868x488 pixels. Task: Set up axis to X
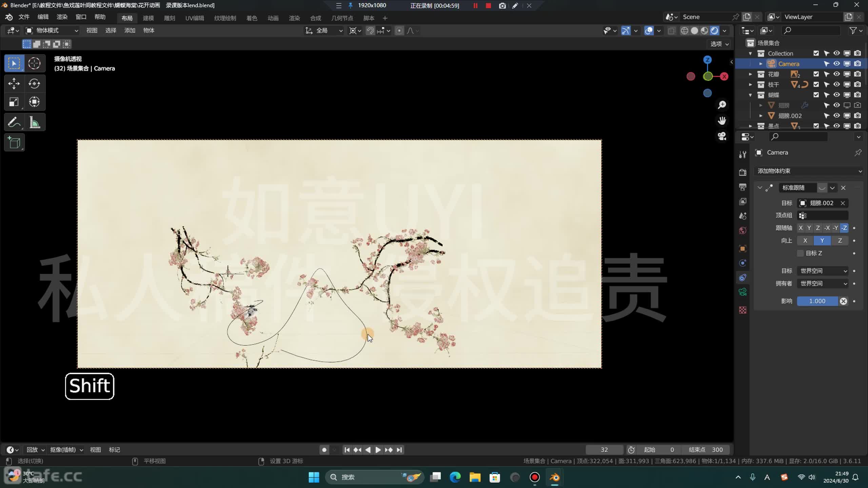(805, 241)
